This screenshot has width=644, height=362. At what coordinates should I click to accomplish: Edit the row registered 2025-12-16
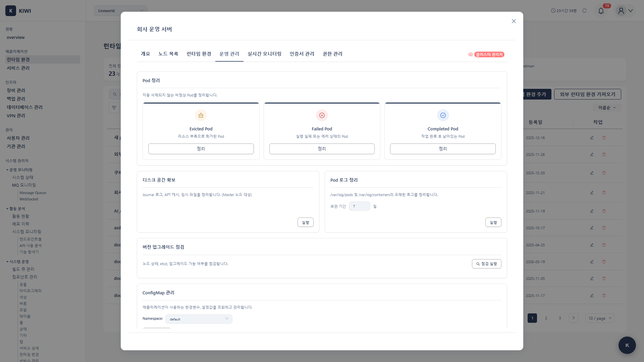(x=592, y=138)
